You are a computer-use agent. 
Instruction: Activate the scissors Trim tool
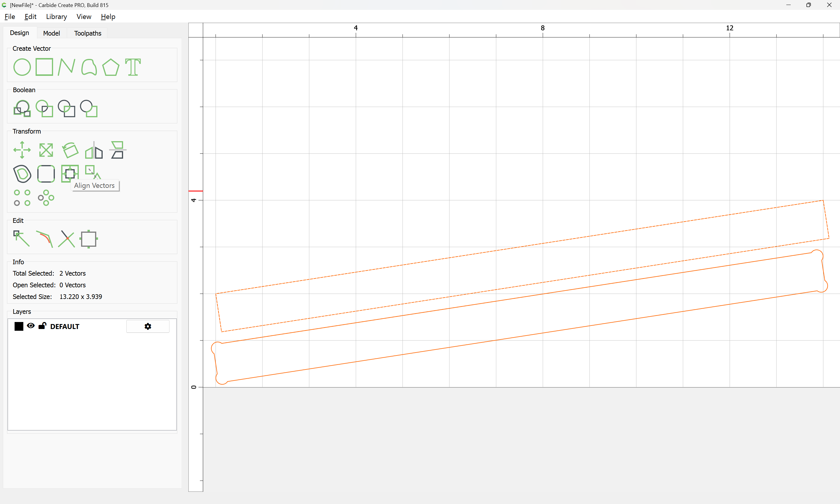pyautogui.click(x=66, y=239)
